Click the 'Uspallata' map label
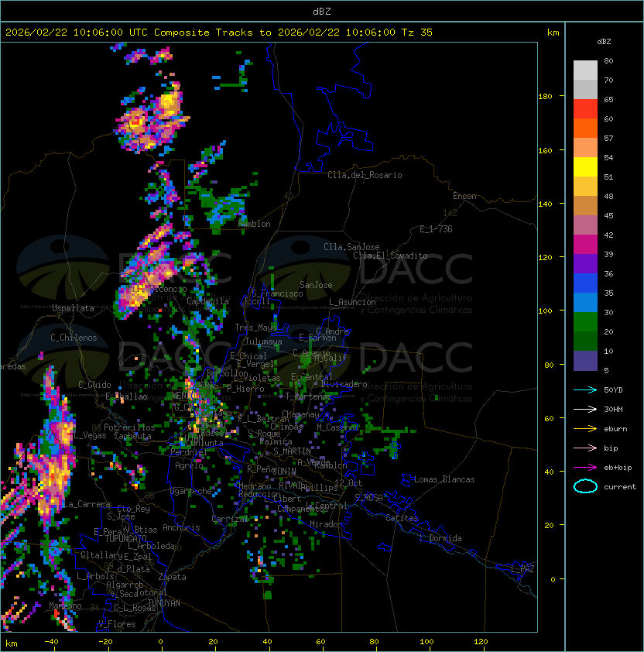The image size is (644, 652). [73, 308]
